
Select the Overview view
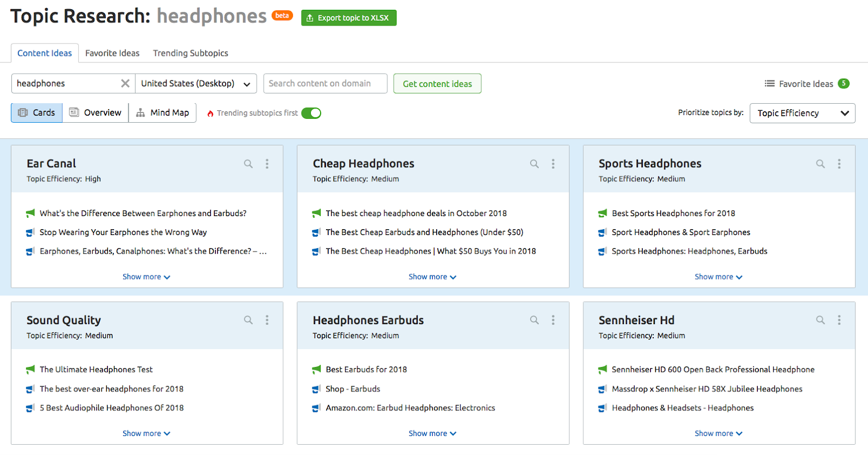[x=95, y=113]
